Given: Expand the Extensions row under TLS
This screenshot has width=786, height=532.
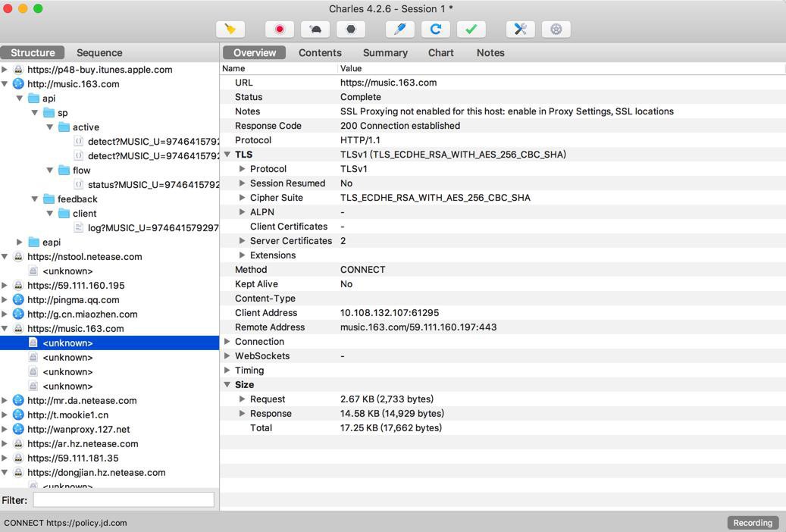Looking at the screenshot, I should 242,255.
